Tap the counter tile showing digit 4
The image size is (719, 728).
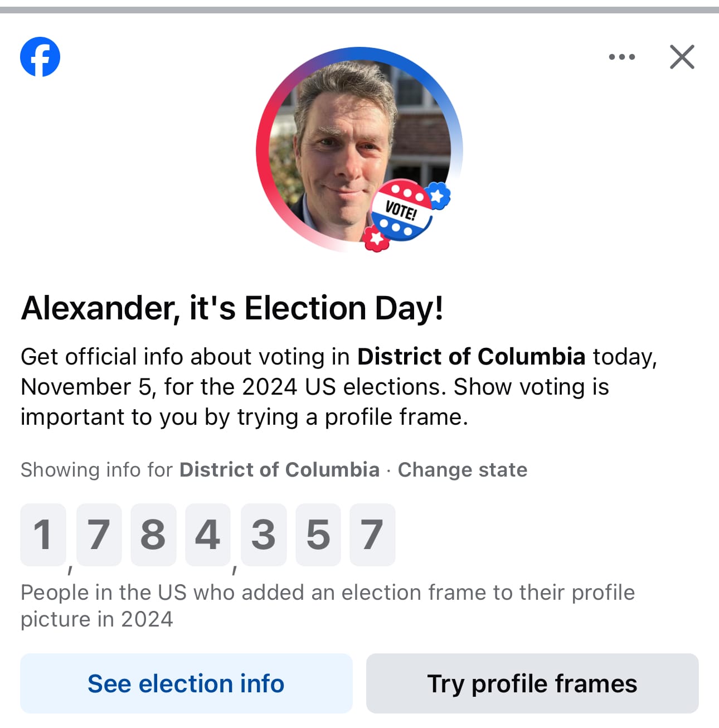tap(208, 535)
